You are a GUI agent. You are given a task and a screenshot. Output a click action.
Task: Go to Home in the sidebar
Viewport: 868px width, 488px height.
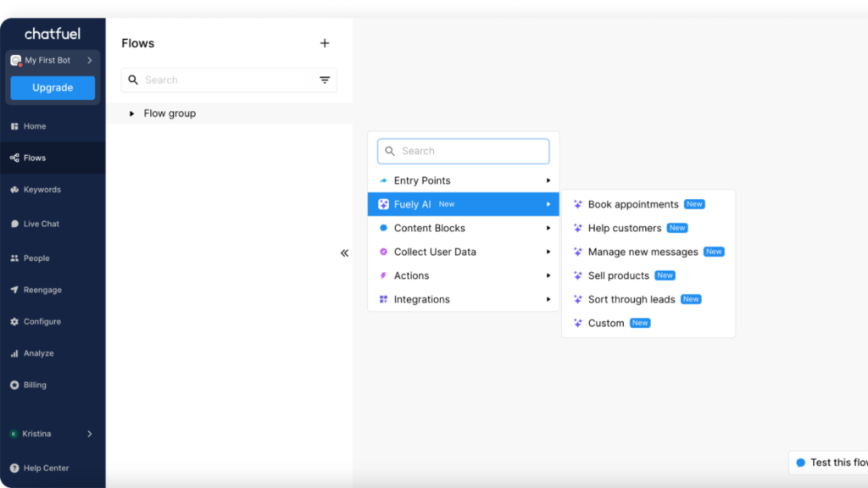tap(53, 126)
